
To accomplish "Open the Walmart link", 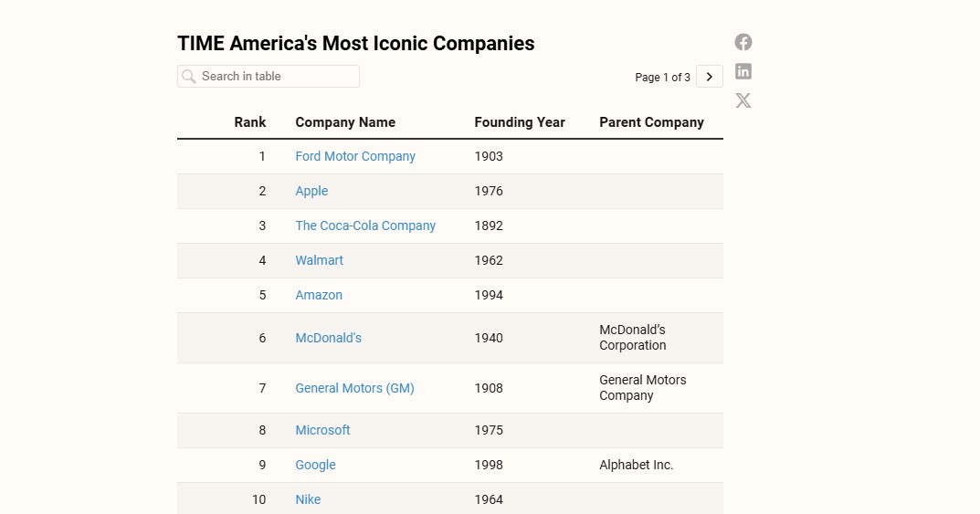I will (x=320, y=260).
